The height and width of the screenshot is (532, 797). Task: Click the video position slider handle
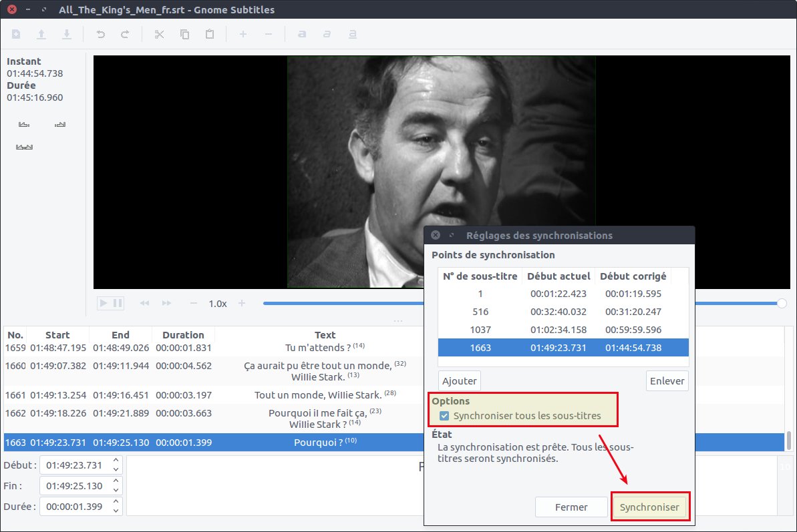782,303
